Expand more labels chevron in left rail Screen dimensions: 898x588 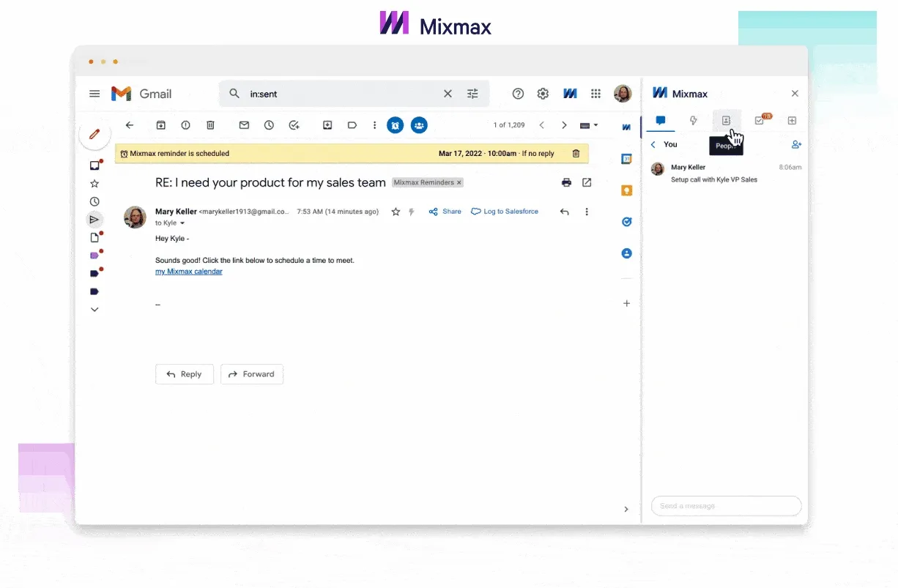click(94, 310)
